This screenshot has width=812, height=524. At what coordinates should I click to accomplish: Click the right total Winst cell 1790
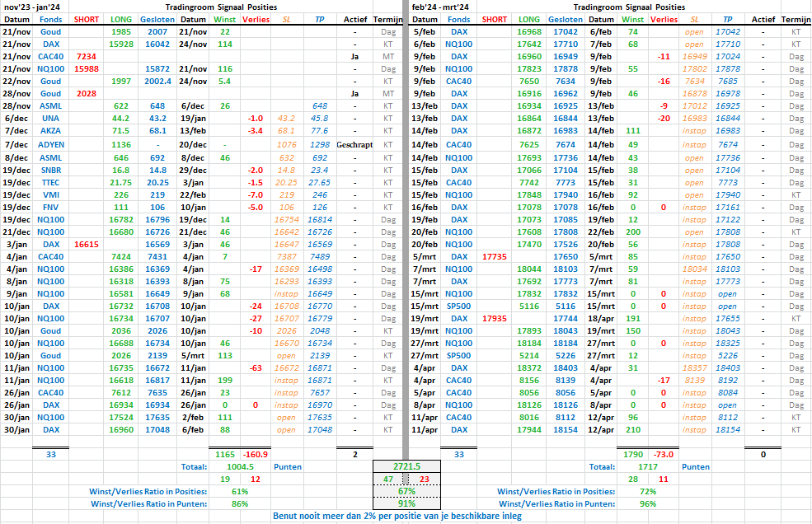633,454
